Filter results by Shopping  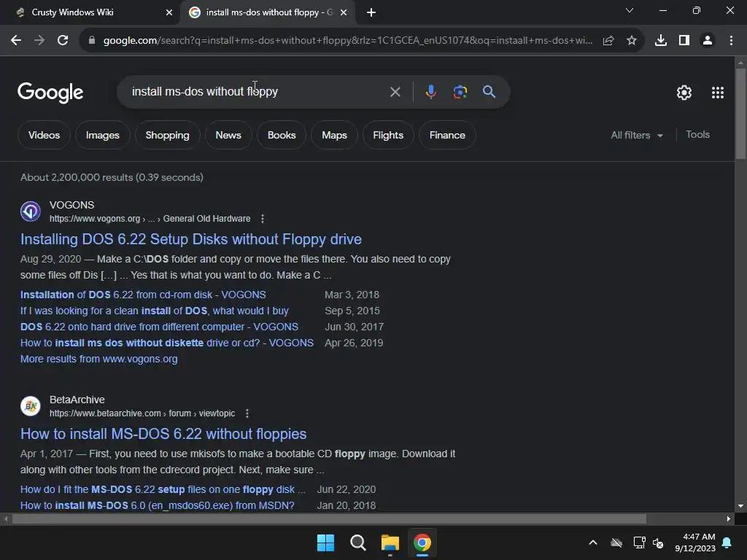click(167, 135)
